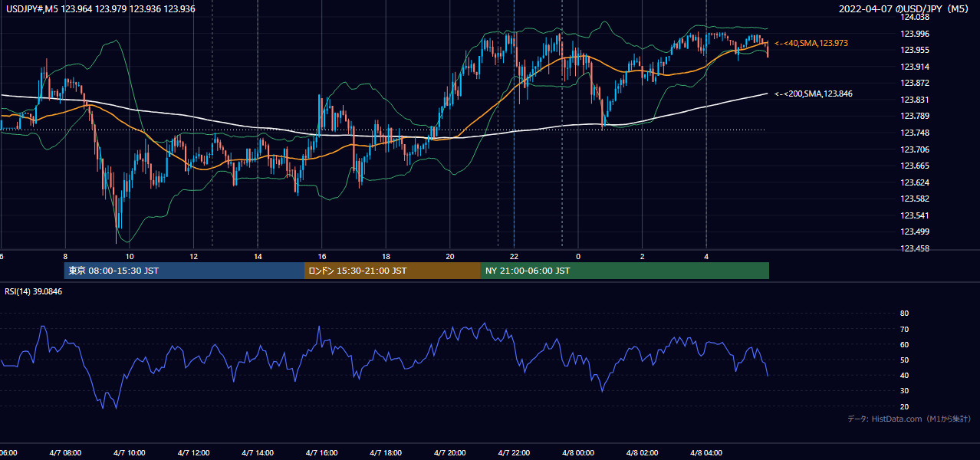
Task: Click price axis value 123.706
Action: pyautogui.click(x=914, y=149)
